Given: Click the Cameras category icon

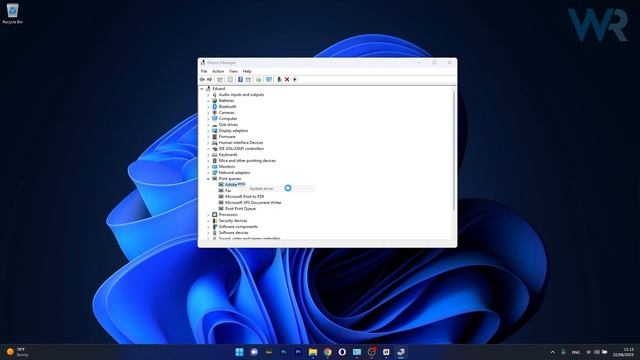Looking at the screenshot, I should (x=215, y=113).
